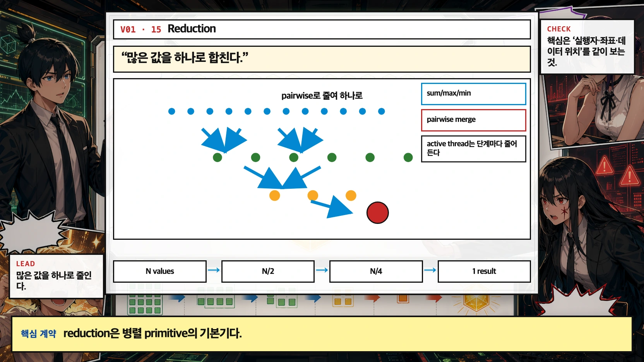Pick the leftmost orange dot

[x=274, y=195]
